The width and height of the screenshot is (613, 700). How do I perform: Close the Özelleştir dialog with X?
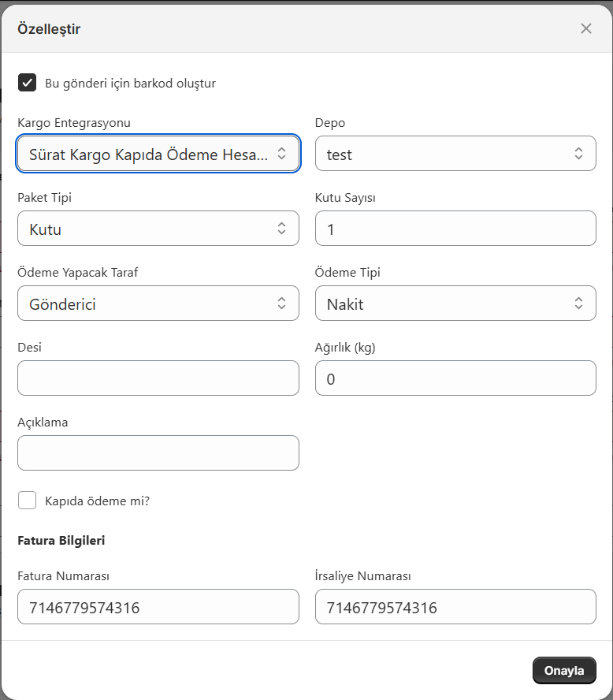pos(585,29)
